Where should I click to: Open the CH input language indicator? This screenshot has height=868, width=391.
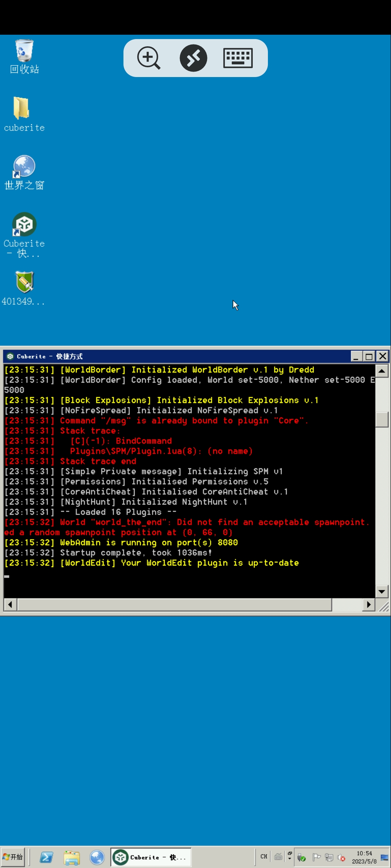tap(264, 856)
